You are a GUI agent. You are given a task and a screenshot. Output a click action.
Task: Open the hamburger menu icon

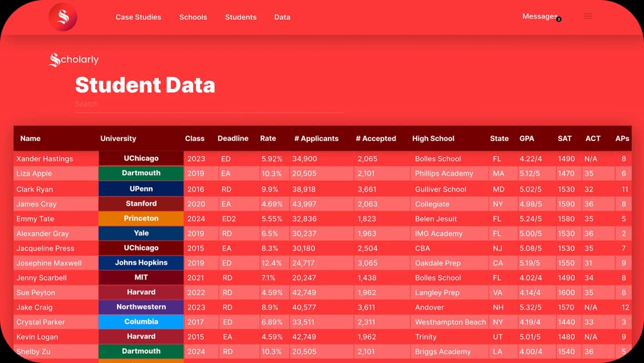click(588, 17)
